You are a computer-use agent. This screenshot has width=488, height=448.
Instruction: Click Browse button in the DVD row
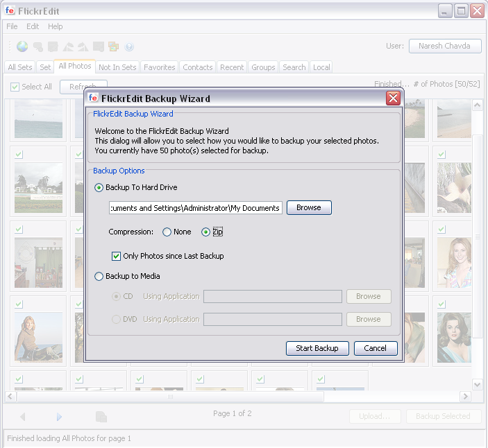point(369,319)
